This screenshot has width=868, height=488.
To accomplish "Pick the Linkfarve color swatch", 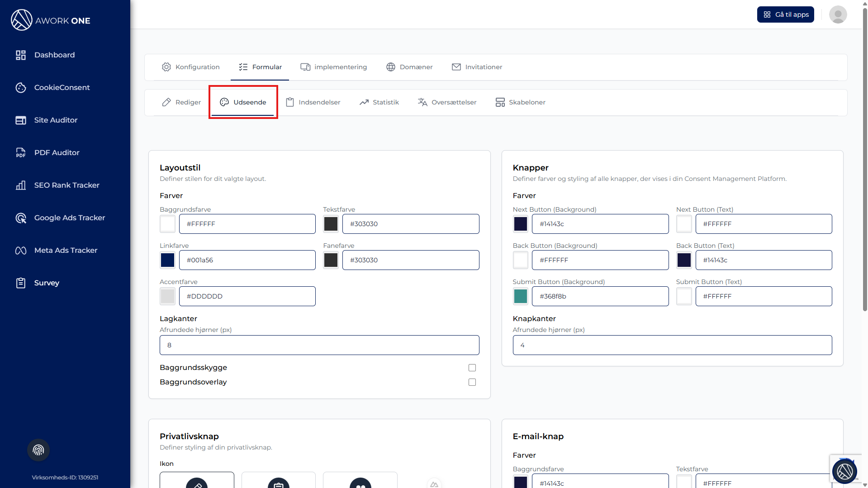I will coord(167,260).
